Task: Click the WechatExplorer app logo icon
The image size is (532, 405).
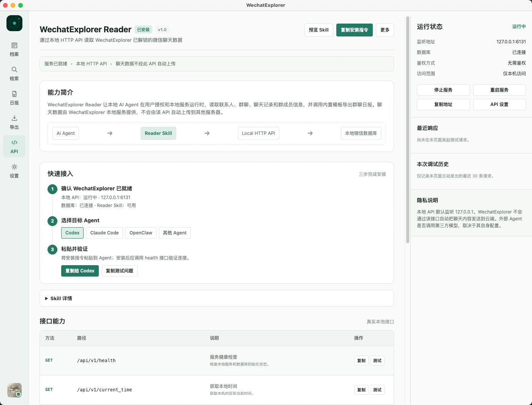Action: [14, 23]
